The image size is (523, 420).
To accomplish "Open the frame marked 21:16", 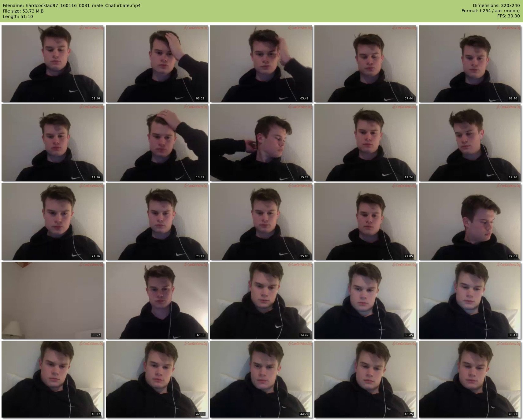I will pos(53,221).
